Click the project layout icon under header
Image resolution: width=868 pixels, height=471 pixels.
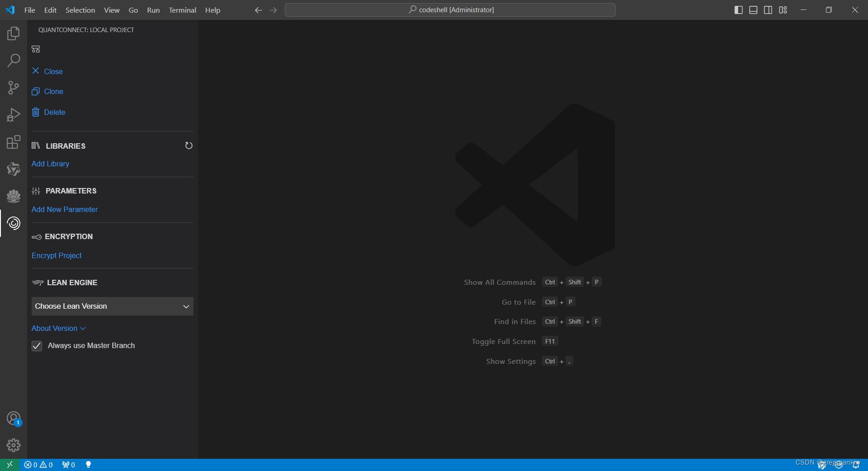coord(36,49)
